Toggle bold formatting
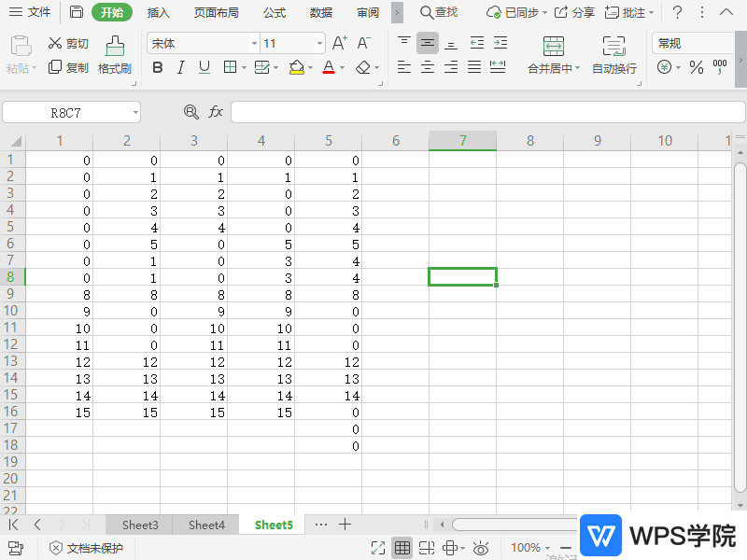Screen dimensions: 747x560 pos(157,68)
